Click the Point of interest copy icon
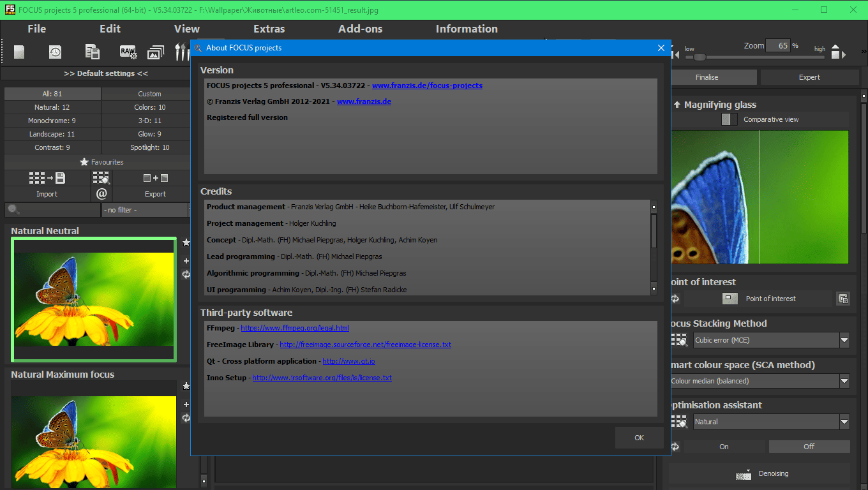The height and width of the screenshot is (490, 868). [843, 299]
